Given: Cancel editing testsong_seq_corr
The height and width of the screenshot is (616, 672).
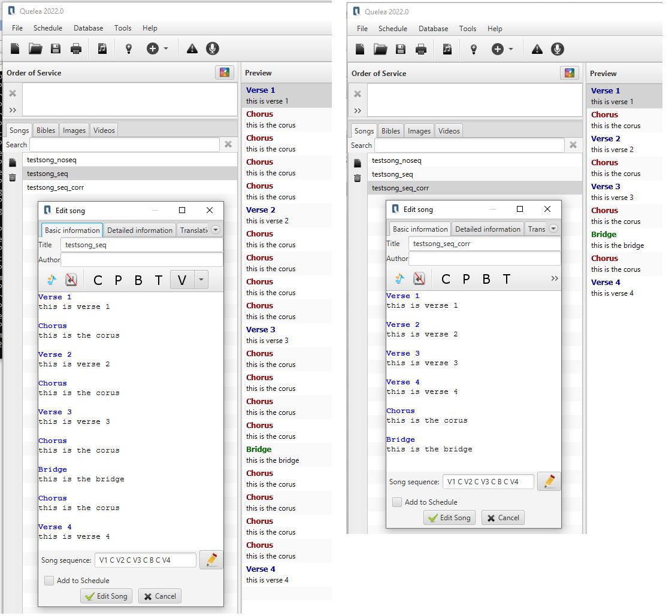Looking at the screenshot, I should pyautogui.click(x=503, y=518).
